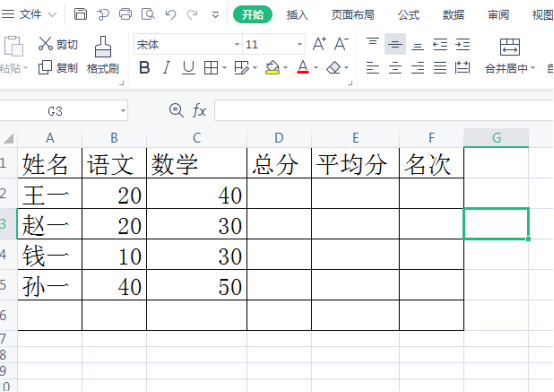Click the formula bar input field
This screenshot has height=392, width=554.
coord(383,111)
